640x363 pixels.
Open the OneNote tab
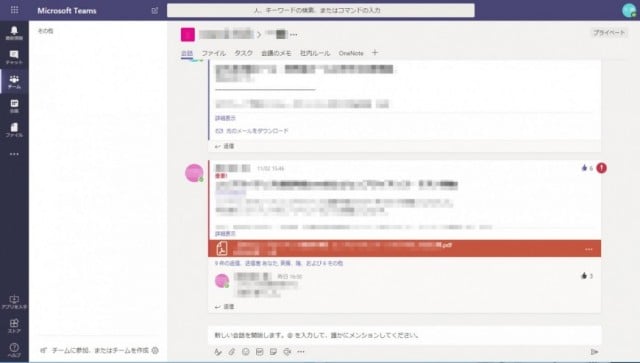click(351, 53)
